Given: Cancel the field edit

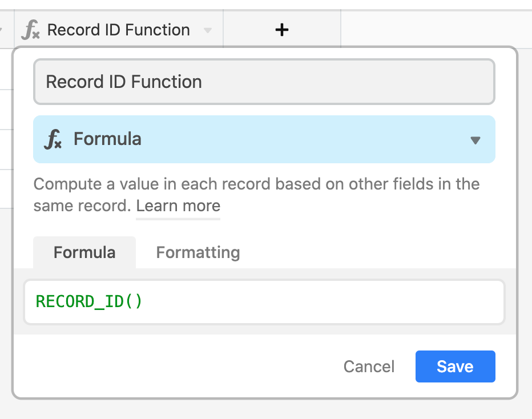Looking at the screenshot, I should click(369, 366).
